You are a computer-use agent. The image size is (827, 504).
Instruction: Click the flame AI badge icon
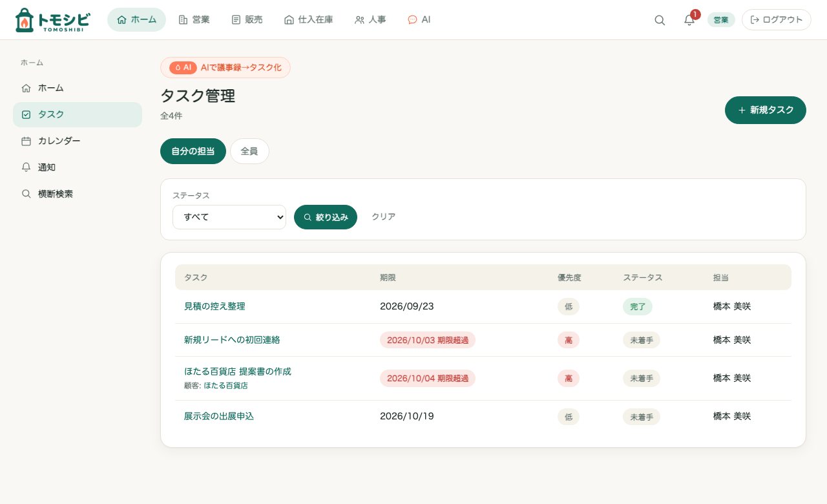click(183, 67)
